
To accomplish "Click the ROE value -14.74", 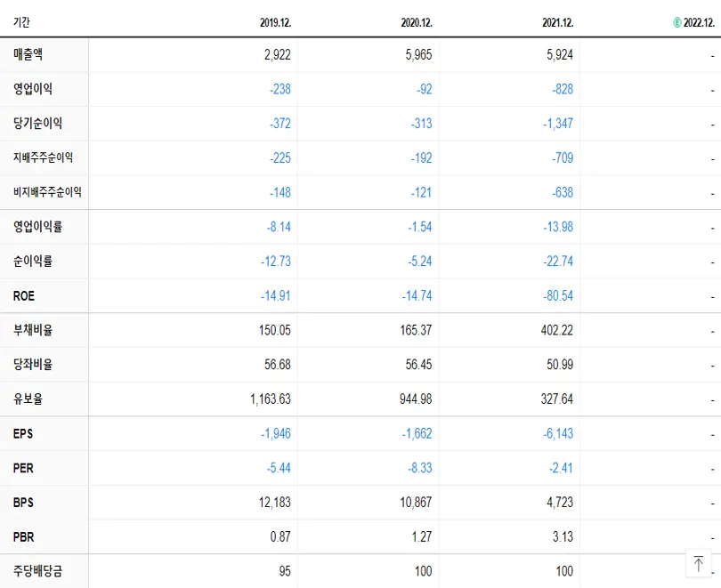I will [417, 296].
